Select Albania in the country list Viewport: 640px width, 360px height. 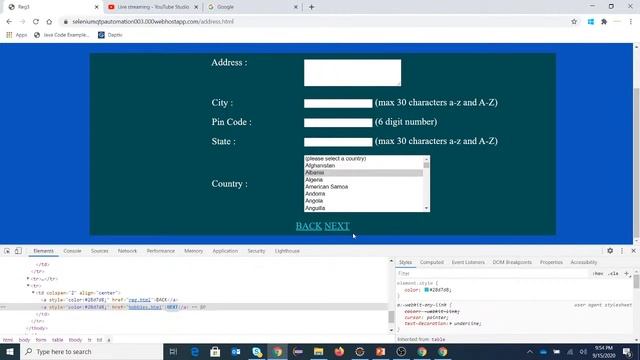click(x=364, y=173)
